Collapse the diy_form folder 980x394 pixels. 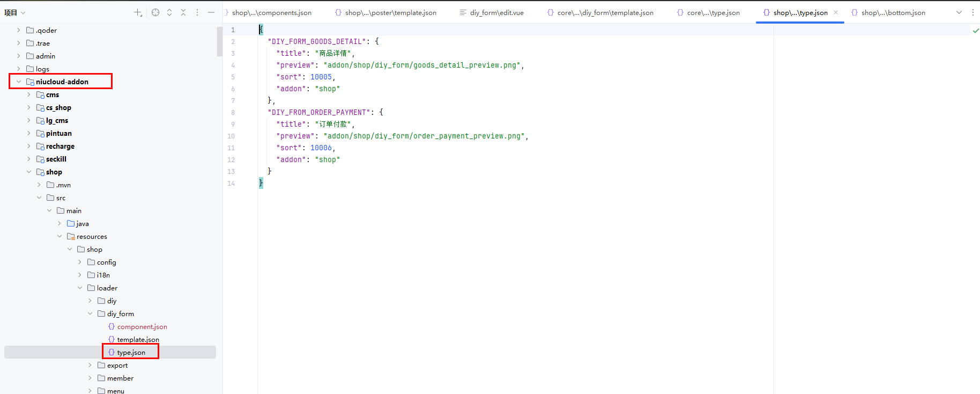90,313
